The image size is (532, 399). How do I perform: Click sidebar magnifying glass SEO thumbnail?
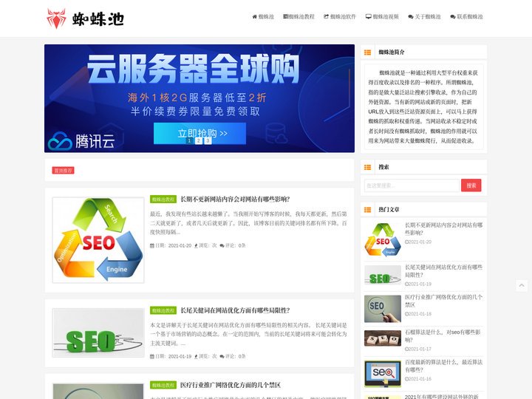click(x=383, y=309)
